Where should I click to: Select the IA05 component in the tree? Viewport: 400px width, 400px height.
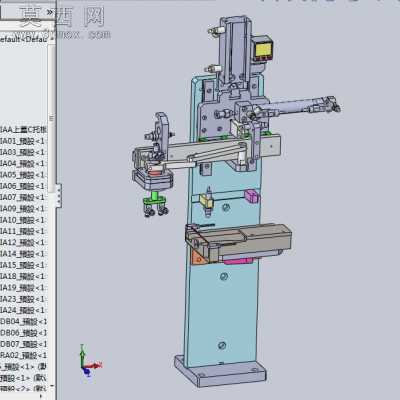[x=23, y=175]
